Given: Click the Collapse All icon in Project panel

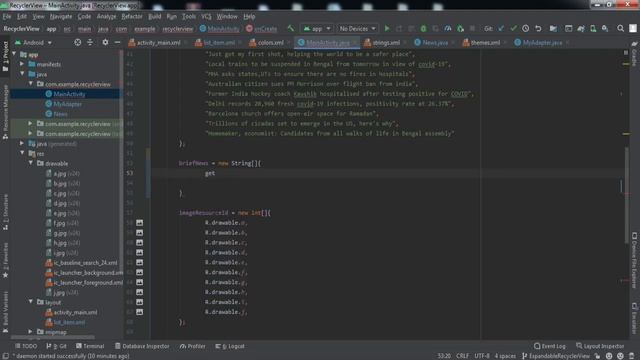Looking at the screenshot, I should [90, 42].
